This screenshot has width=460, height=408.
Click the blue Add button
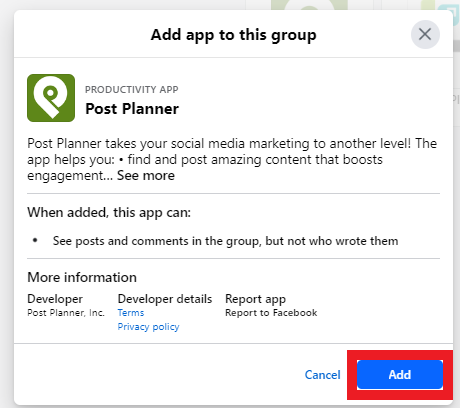point(400,375)
